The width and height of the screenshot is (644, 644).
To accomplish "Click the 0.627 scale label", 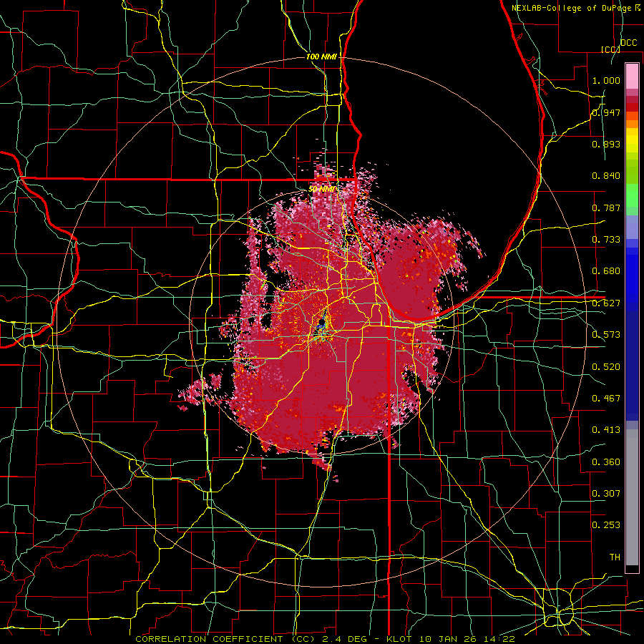I will (606, 303).
